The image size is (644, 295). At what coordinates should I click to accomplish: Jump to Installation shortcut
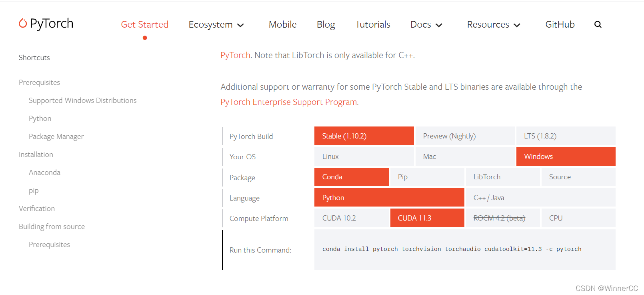(x=36, y=155)
